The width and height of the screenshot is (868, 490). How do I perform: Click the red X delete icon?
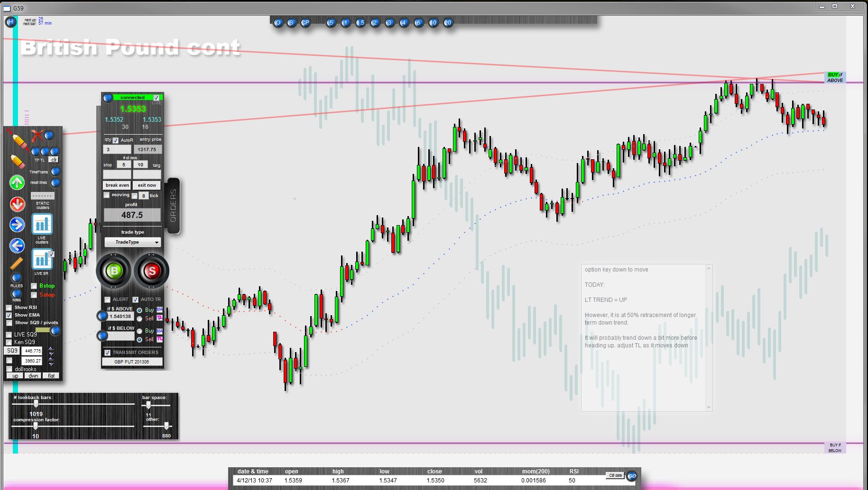[37, 136]
